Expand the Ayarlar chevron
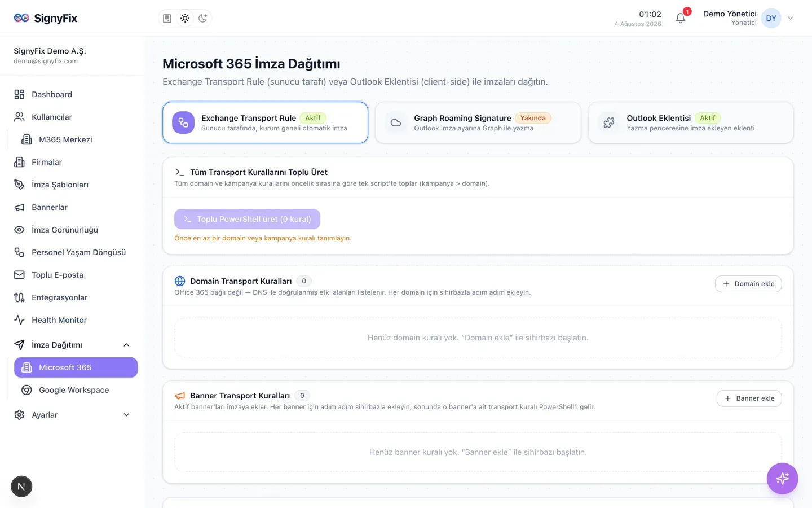Viewport: 812px width, 508px height. (126, 415)
